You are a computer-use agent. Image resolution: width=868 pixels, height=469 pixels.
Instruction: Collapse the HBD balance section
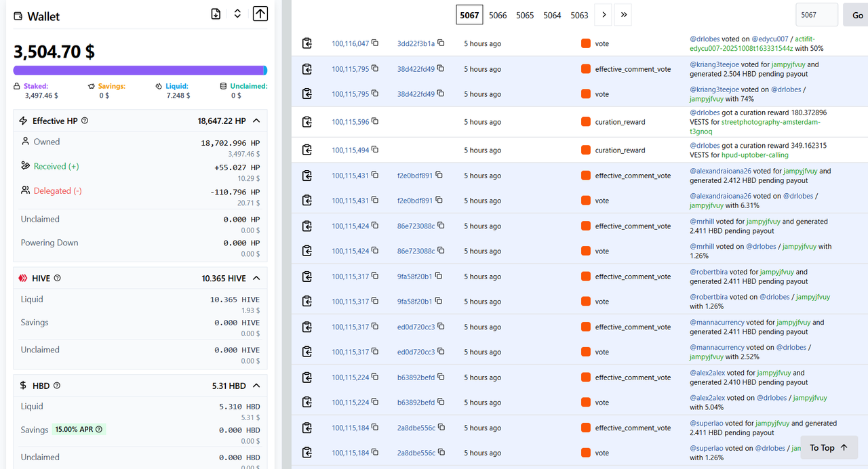pyautogui.click(x=256, y=386)
